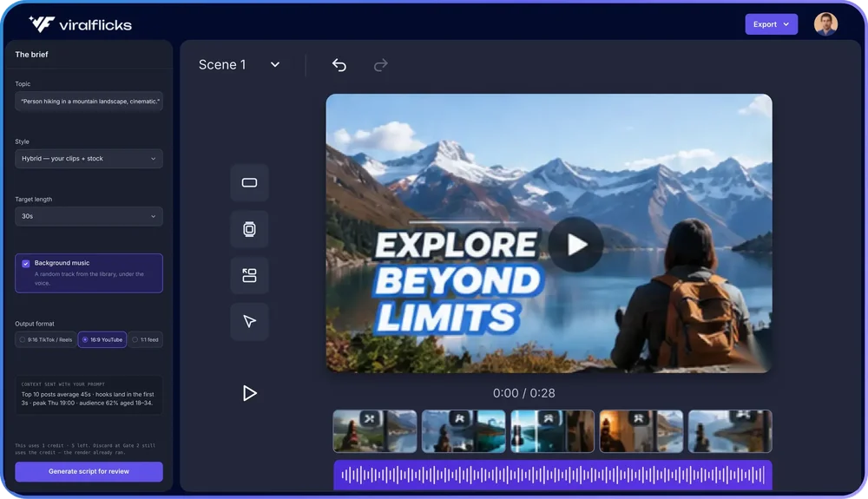Select the second timeline clip thumbnail
Screen dimensions: 868x499
(x=464, y=431)
